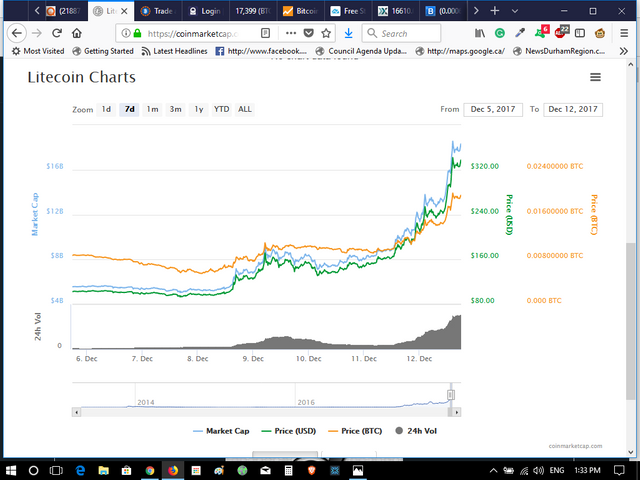Activate the eyedropper color picker extension
Image resolution: width=640 pixels, height=480 pixels.
click(520, 33)
